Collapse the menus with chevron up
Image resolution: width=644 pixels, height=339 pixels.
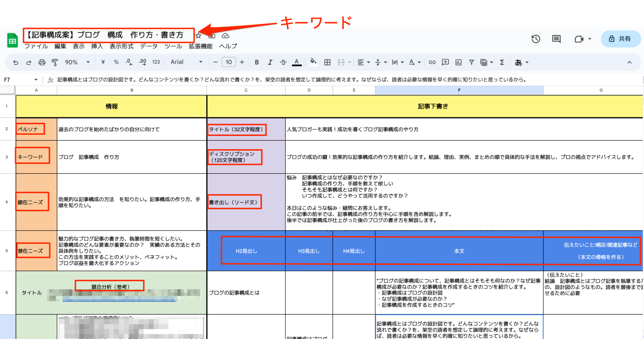pos(629,62)
